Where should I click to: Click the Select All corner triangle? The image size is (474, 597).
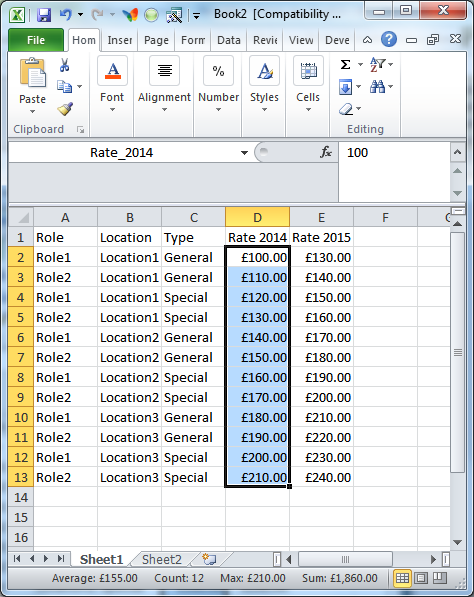21,217
